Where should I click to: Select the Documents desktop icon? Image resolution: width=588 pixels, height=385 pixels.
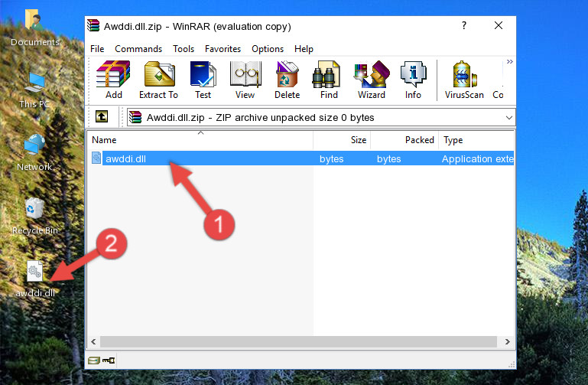(34, 28)
